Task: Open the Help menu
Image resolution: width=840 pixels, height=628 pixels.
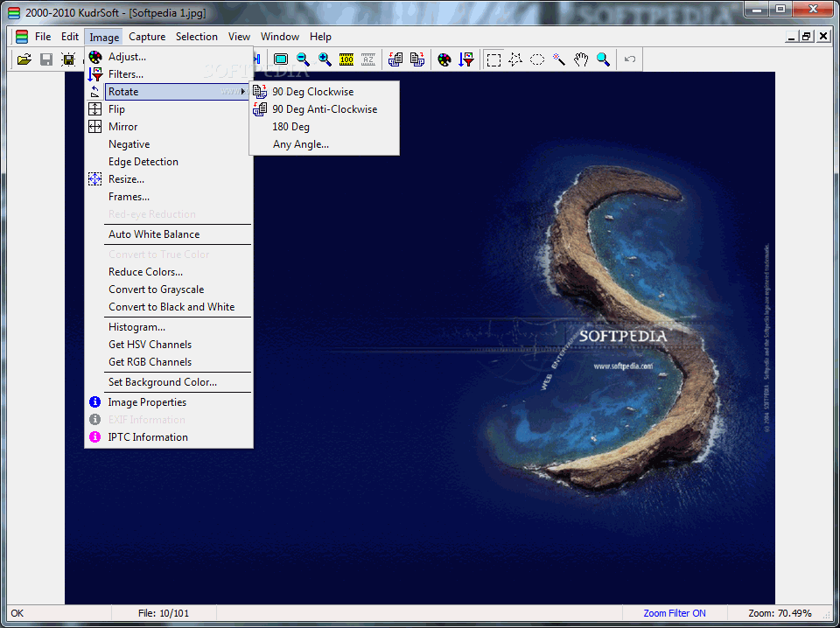Action: pyautogui.click(x=320, y=37)
